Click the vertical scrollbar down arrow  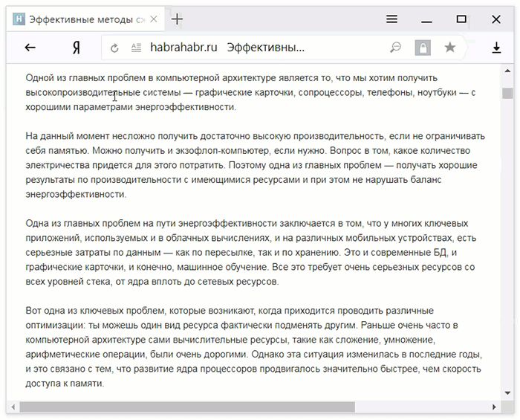pyautogui.click(x=507, y=393)
